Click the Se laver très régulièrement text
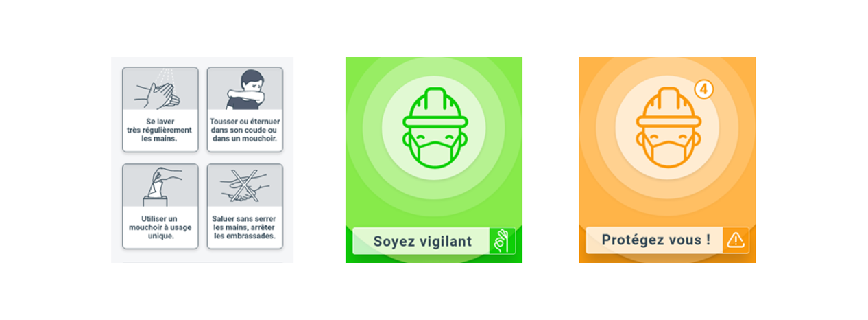The width and height of the screenshot is (868, 320). pyautogui.click(x=160, y=126)
